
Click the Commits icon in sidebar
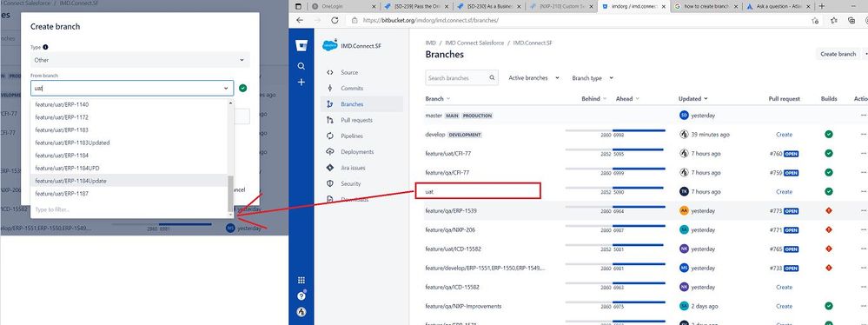(x=330, y=88)
